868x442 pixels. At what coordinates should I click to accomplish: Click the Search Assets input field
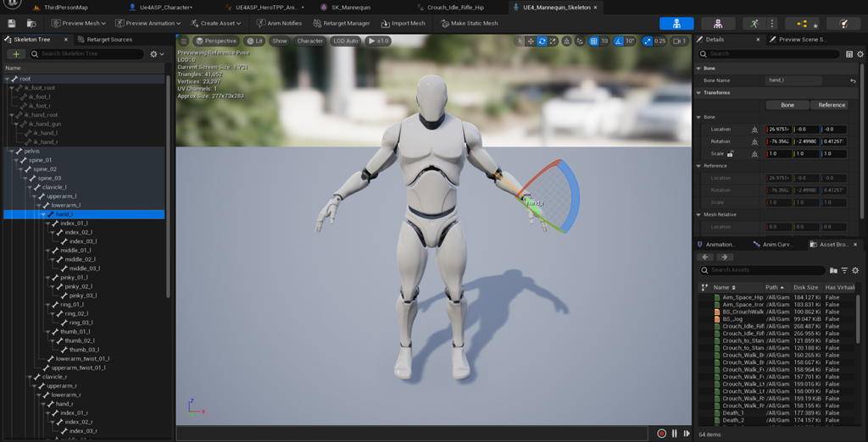[x=762, y=270]
